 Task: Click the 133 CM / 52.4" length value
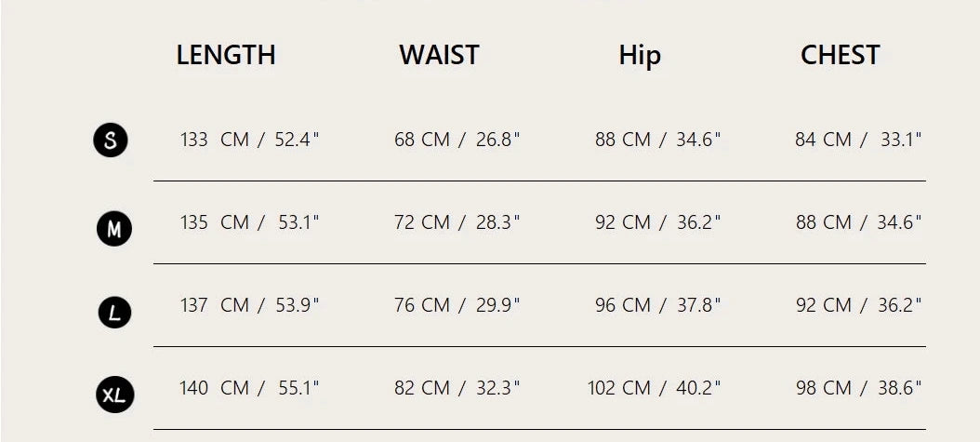(249, 140)
